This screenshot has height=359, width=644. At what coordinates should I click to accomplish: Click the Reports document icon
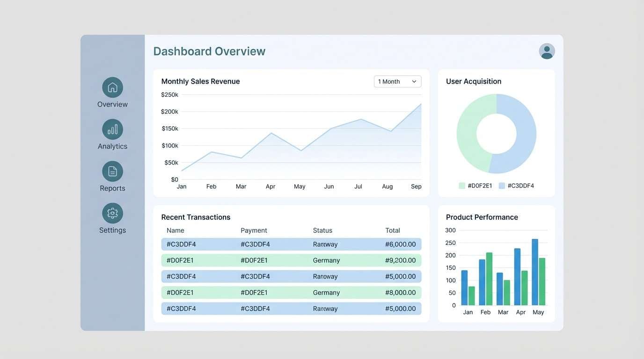[112, 171]
